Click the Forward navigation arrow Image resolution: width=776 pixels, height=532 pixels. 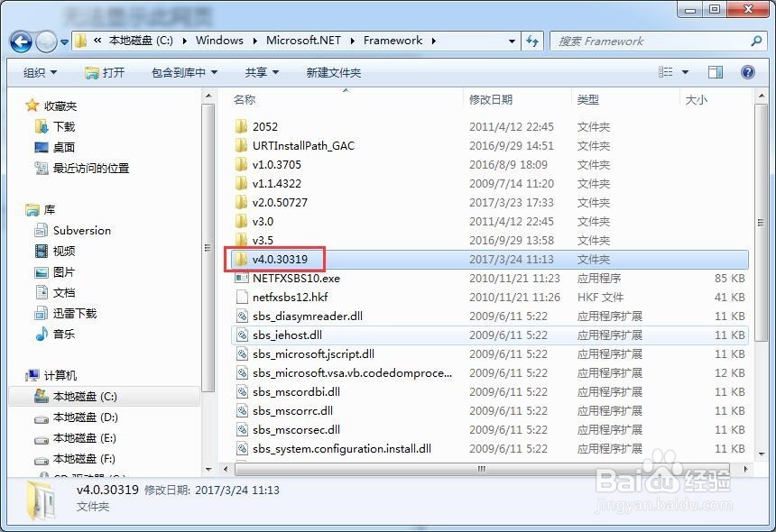click(47, 41)
